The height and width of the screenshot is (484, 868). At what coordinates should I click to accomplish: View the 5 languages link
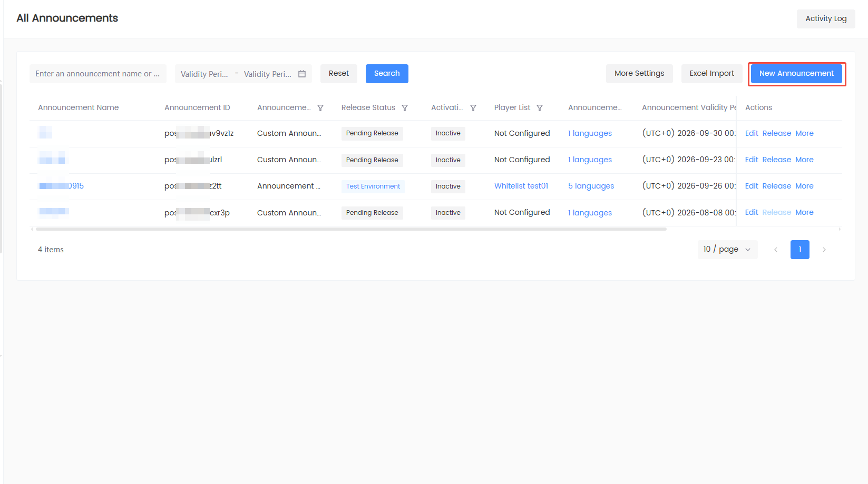point(591,186)
